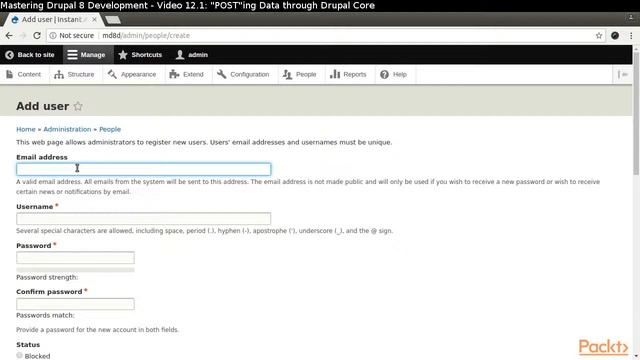Open the Appearance admin menu
The height and width of the screenshot is (360, 640).
[x=132, y=74]
